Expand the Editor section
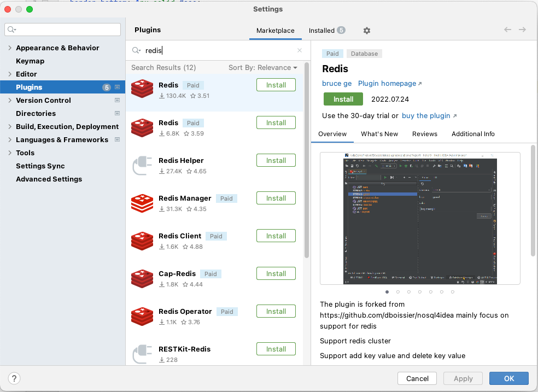 pos(10,74)
